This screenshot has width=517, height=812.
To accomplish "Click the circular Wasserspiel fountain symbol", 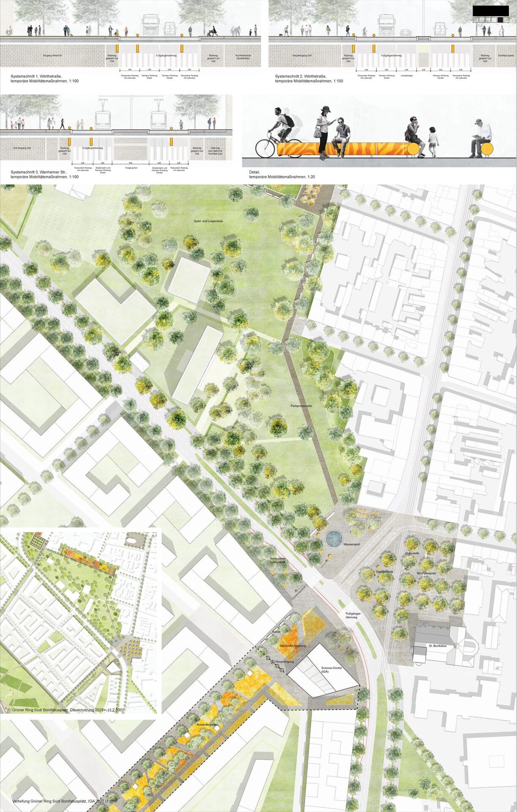I will 333,539.
